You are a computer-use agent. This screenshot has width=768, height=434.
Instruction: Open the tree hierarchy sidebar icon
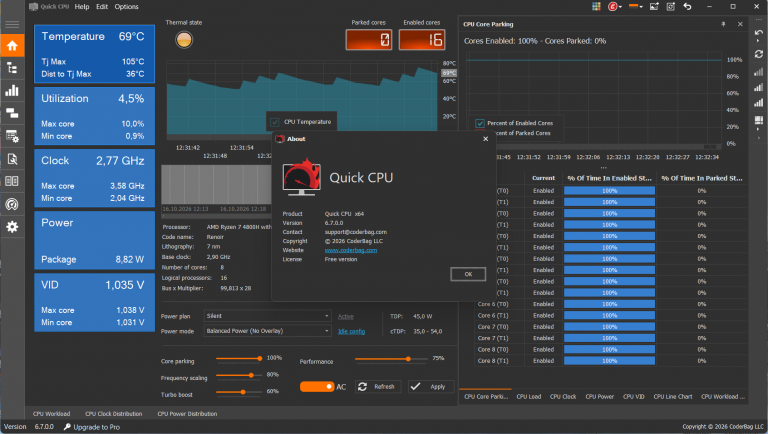(x=12, y=68)
